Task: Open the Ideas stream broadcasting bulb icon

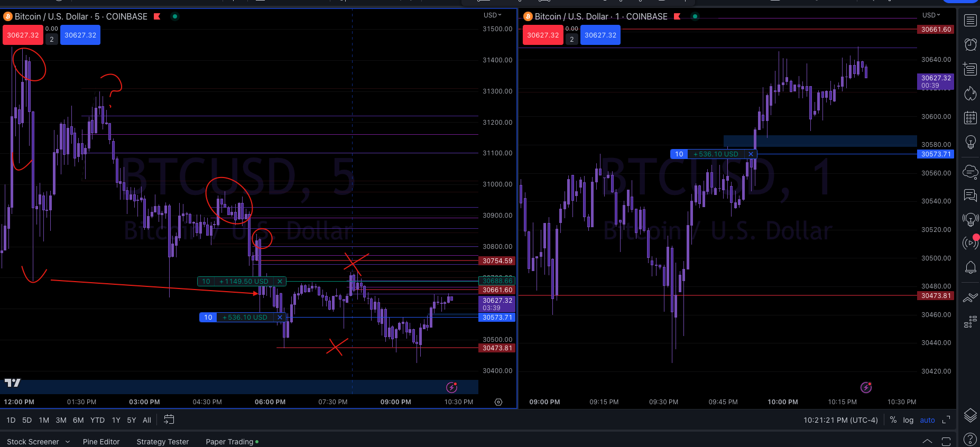Action: pyautogui.click(x=970, y=219)
